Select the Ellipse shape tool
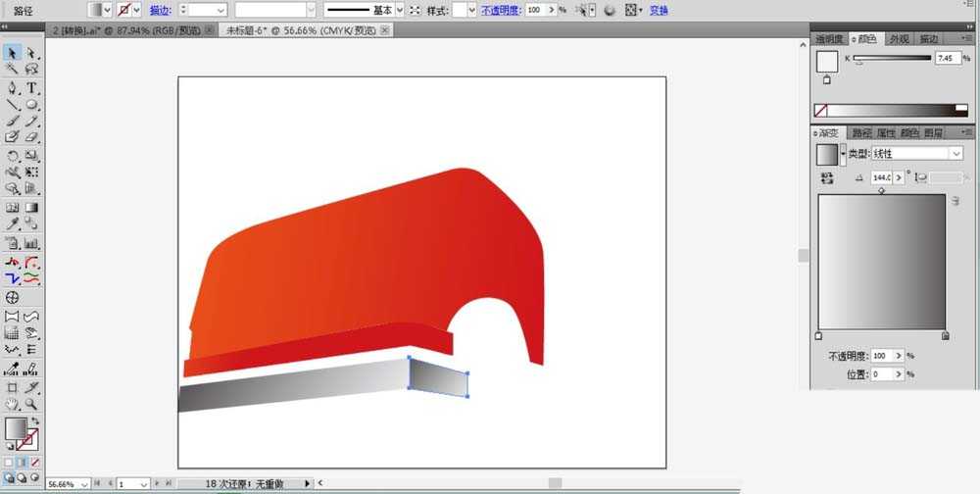 click(31, 105)
